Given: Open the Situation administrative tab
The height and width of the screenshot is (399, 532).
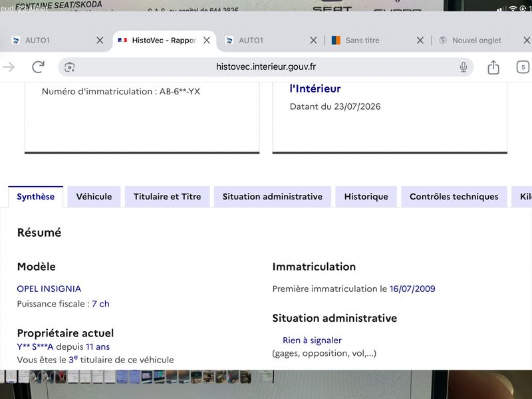Looking at the screenshot, I should [273, 197].
